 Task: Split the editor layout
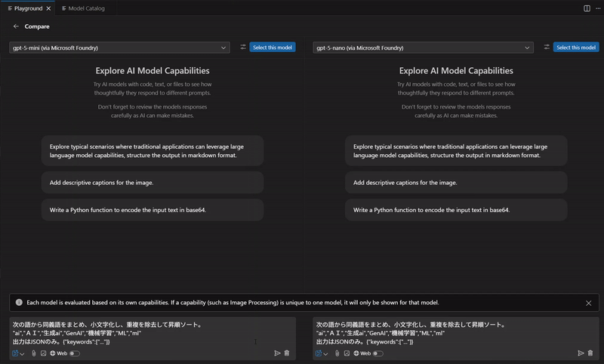(587, 8)
